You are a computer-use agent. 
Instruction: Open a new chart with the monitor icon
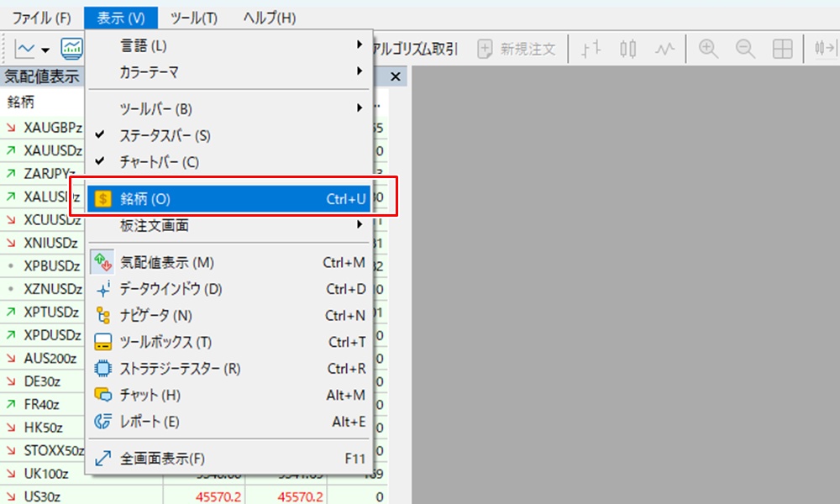[x=72, y=49]
